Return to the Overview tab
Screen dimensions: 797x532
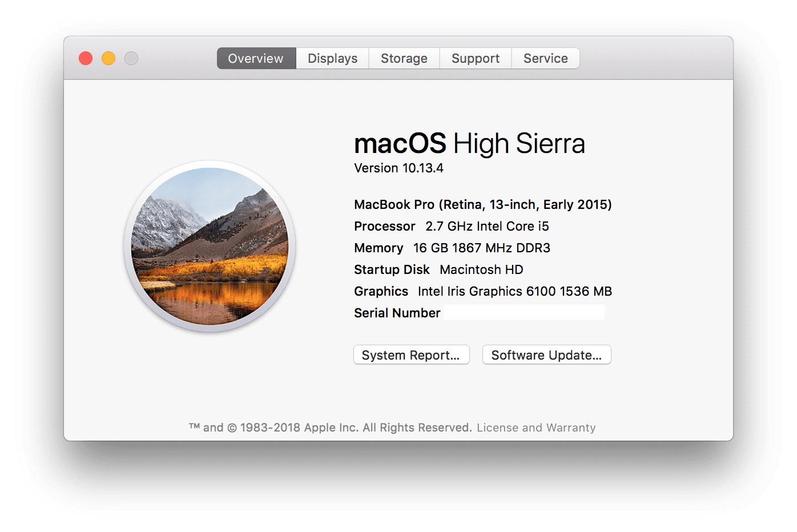[x=255, y=58]
